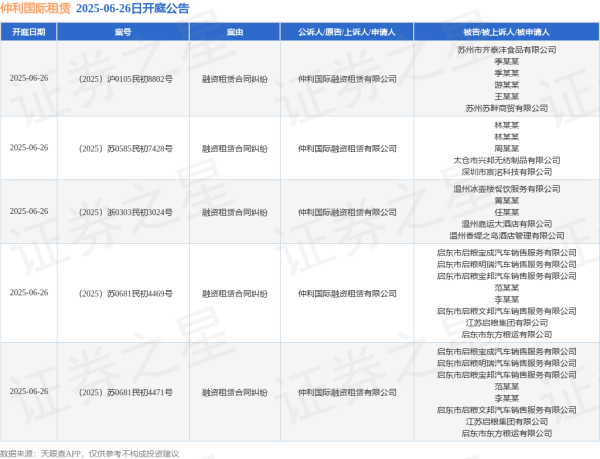Click 仲利国际融资租赁有限公司 in the 沪0105民初8802号 row

pos(347,79)
